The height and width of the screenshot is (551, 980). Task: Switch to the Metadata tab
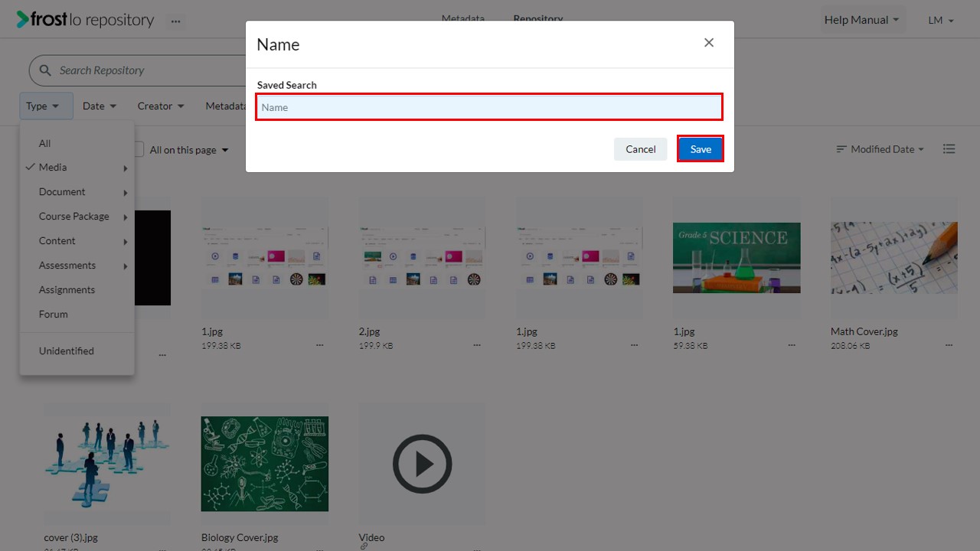(x=463, y=18)
